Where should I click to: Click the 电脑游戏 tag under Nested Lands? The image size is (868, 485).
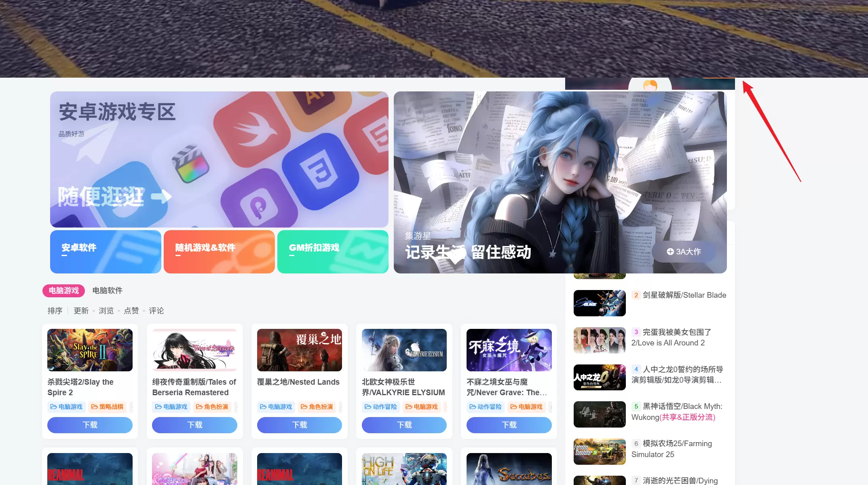(276, 407)
